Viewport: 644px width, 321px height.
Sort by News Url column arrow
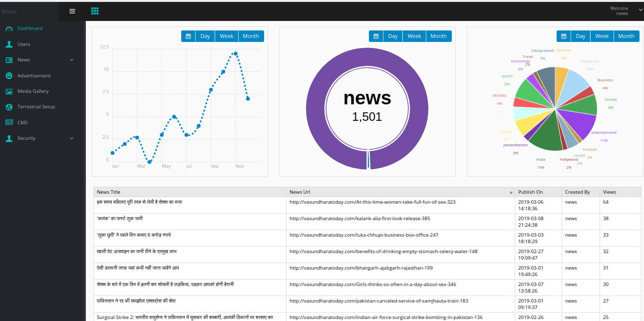[511, 193]
